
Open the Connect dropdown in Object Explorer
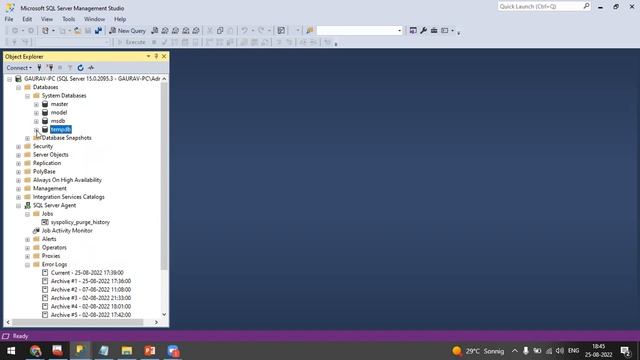pyautogui.click(x=19, y=68)
